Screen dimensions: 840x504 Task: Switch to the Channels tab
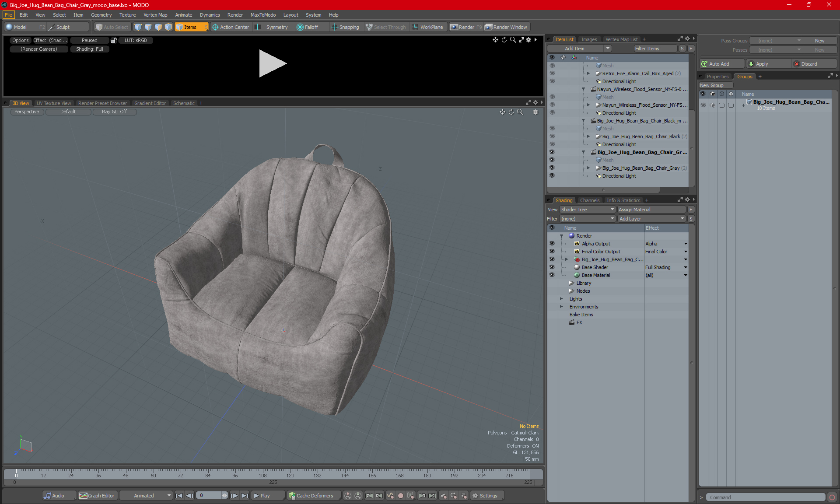pyautogui.click(x=590, y=200)
